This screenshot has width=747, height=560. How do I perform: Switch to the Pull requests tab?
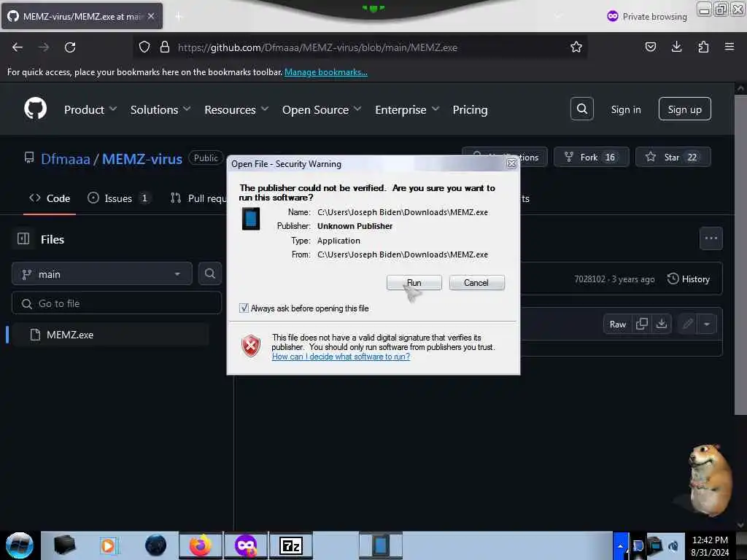coord(198,198)
